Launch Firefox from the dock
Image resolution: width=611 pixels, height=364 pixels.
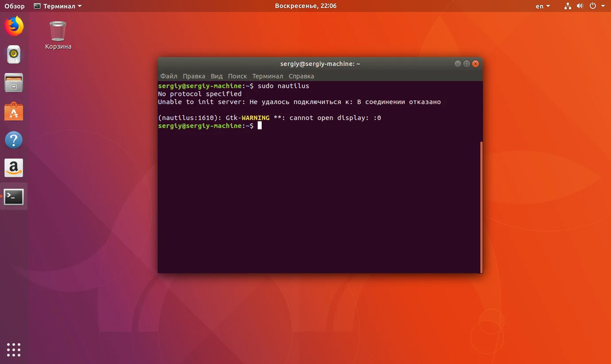14,26
